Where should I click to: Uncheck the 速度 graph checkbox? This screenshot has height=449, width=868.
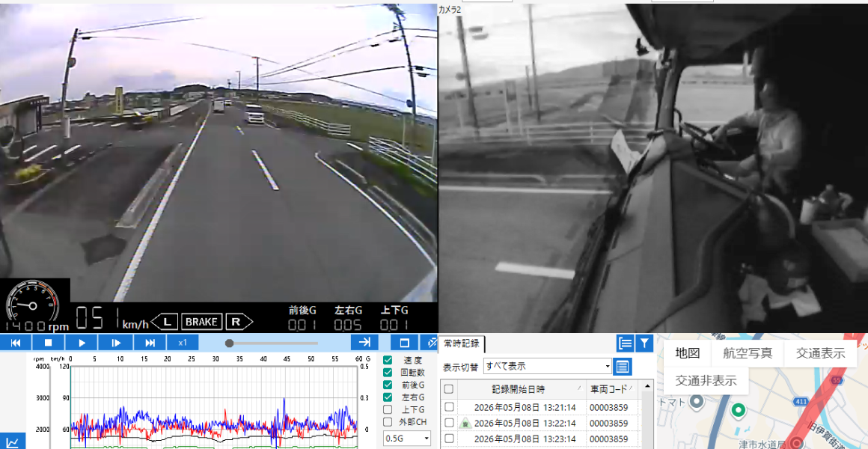[388, 360]
